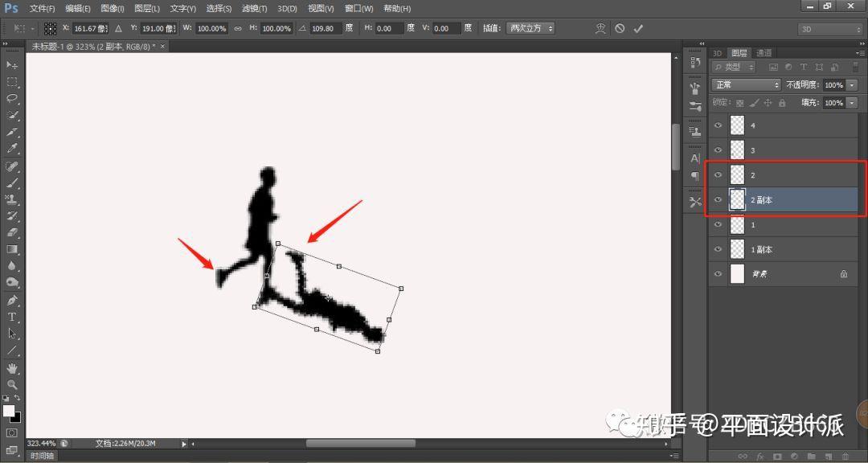This screenshot has height=463, width=868.
Task: Select the Quick Selection tool
Action: click(11, 115)
